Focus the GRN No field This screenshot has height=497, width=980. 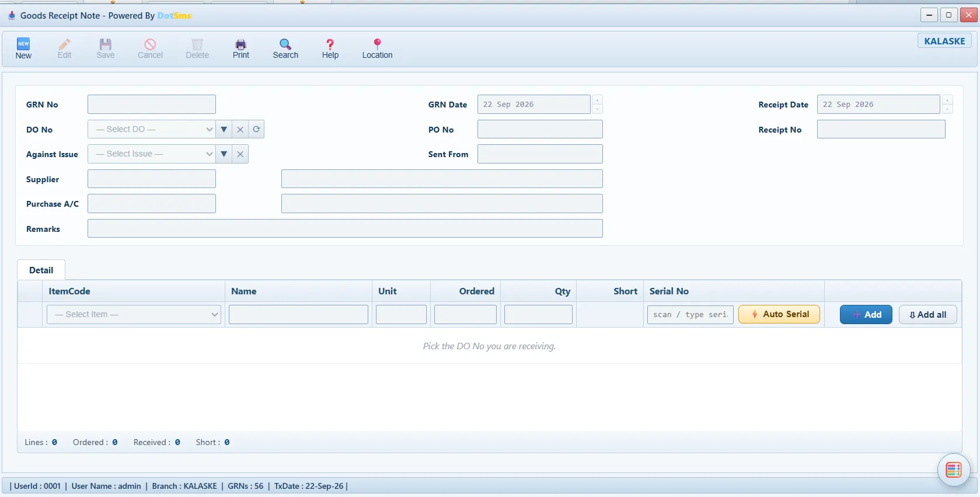click(152, 104)
